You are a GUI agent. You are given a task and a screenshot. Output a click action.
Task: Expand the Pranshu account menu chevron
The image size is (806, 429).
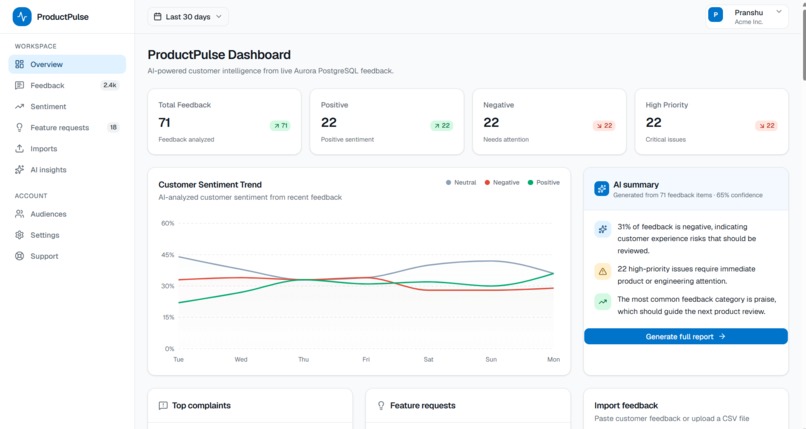(x=779, y=11)
